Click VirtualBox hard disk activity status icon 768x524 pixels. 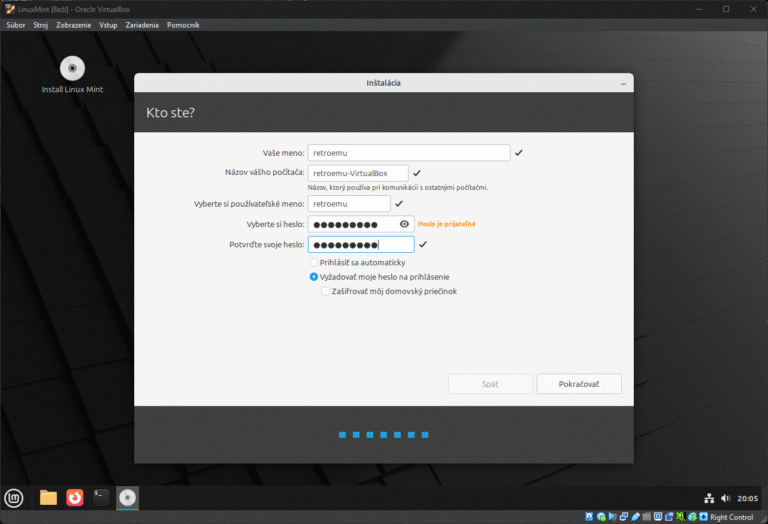(589, 517)
